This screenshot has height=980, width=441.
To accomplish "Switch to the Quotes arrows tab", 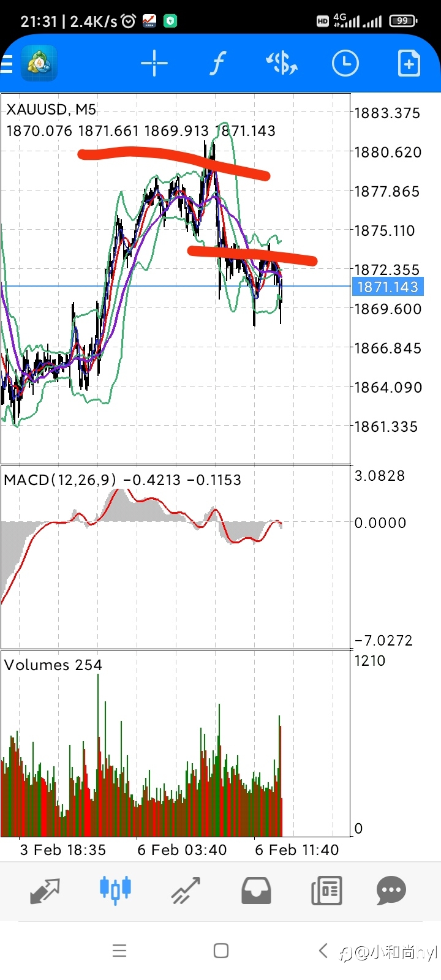I will [45, 891].
